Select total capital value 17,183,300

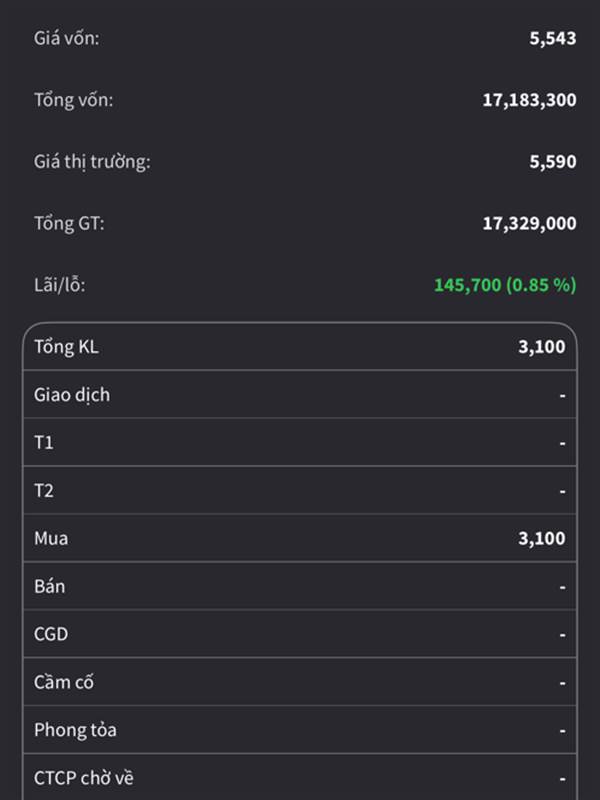point(529,100)
